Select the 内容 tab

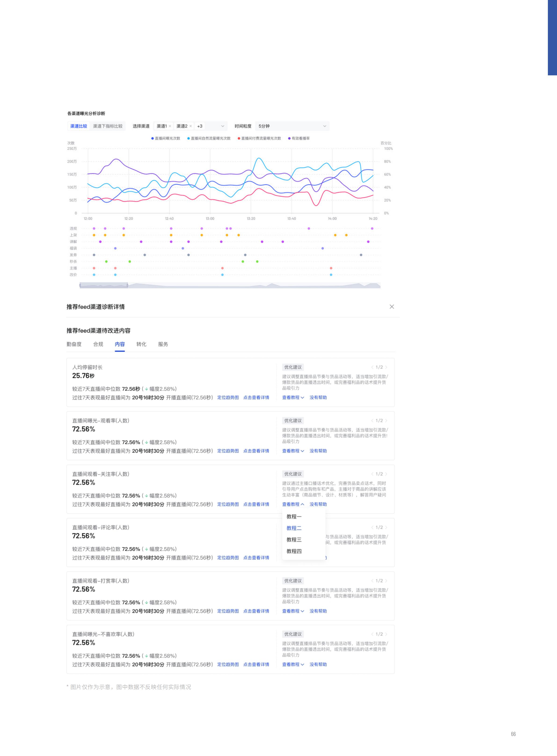120,344
